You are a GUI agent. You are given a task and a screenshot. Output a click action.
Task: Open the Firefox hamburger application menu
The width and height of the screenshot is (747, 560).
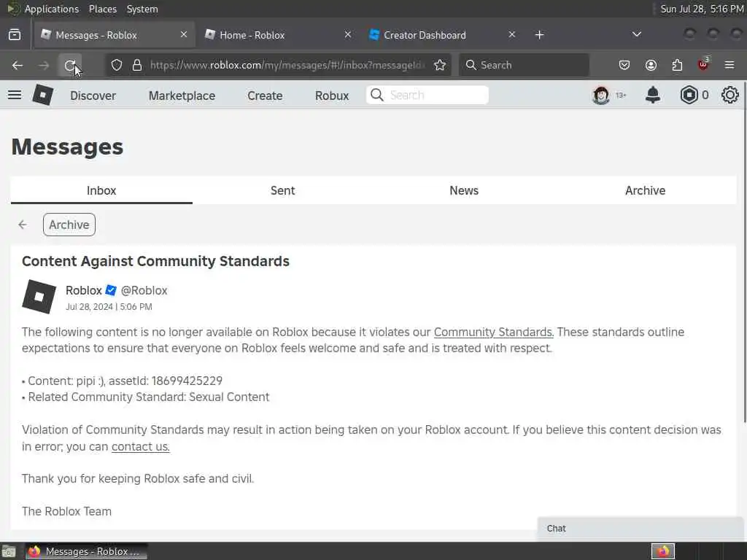tap(729, 65)
